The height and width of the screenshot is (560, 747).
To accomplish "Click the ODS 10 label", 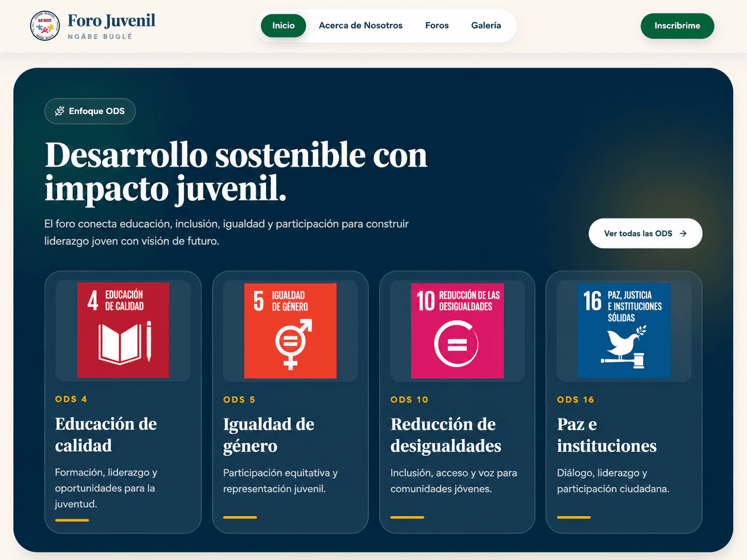I will 410,400.
